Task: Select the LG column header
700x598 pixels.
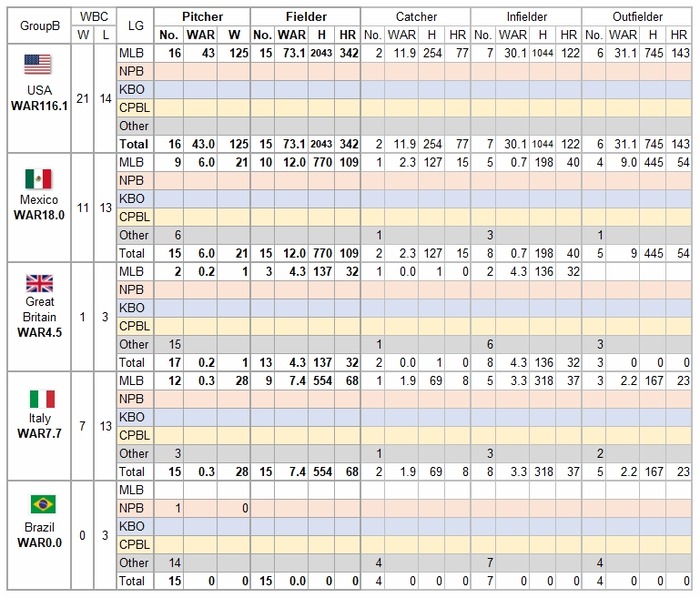Action: (135, 25)
